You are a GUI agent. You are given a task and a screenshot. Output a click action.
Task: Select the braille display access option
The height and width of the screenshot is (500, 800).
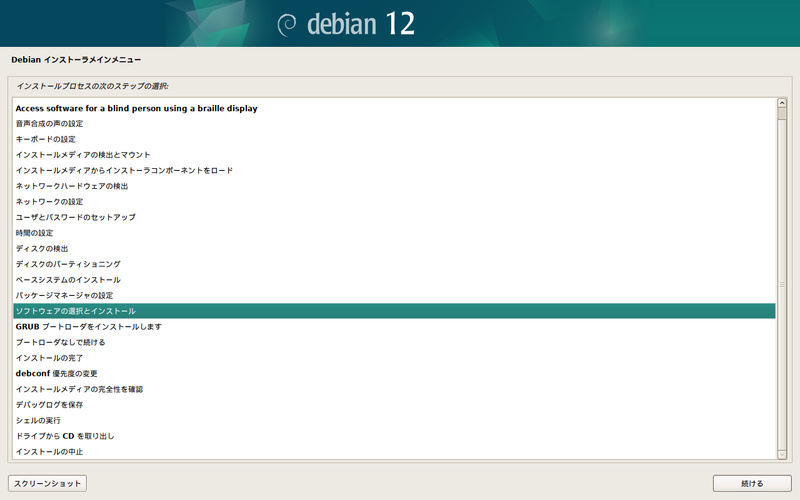(137, 108)
